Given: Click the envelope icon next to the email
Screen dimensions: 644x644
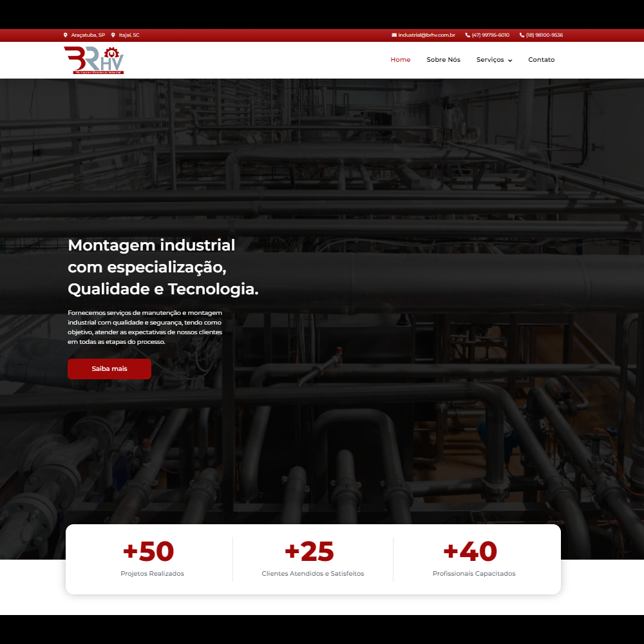Looking at the screenshot, I should [394, 35].
